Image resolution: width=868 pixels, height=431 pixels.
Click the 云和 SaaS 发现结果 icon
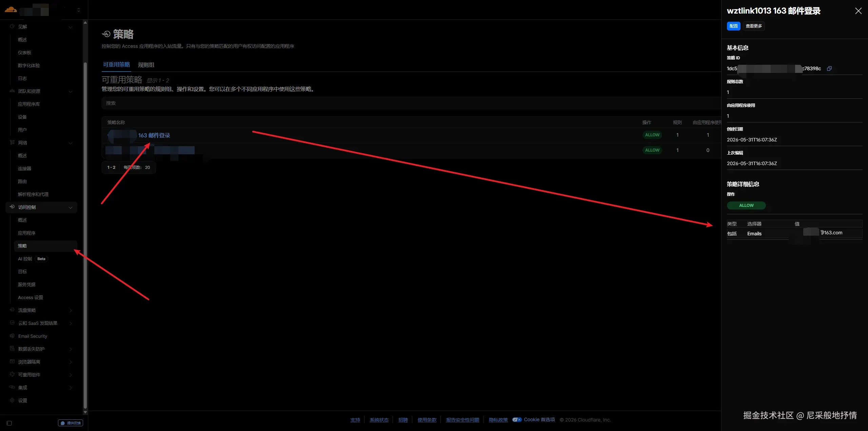point(12,323)
